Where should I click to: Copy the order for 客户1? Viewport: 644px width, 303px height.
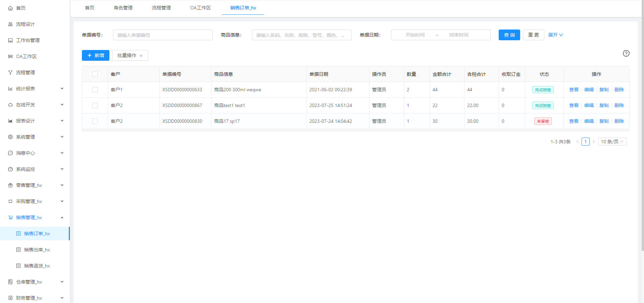pyautogui.click(x=604, y=90)
